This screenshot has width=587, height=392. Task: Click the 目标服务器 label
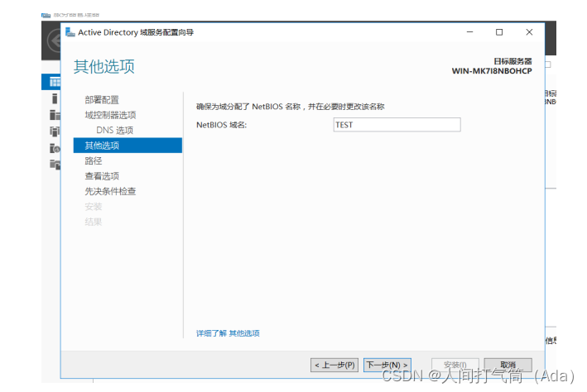[512, 61]
